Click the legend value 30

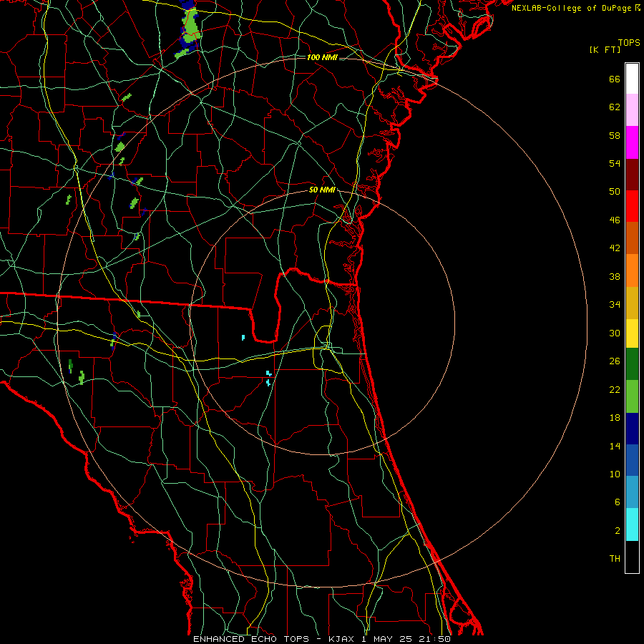click(x=615, y=333)
